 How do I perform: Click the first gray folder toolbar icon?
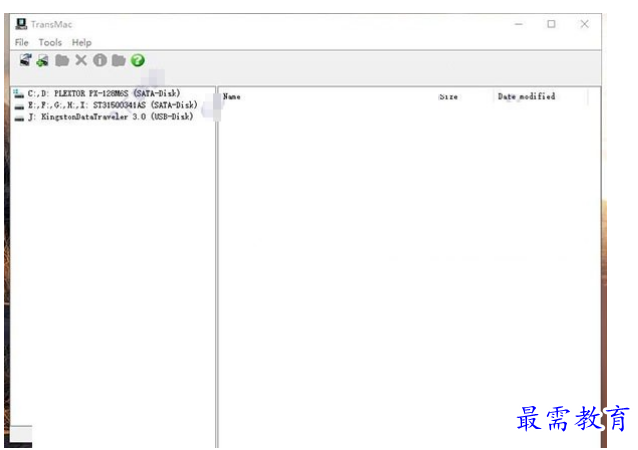tap(62, 61)
